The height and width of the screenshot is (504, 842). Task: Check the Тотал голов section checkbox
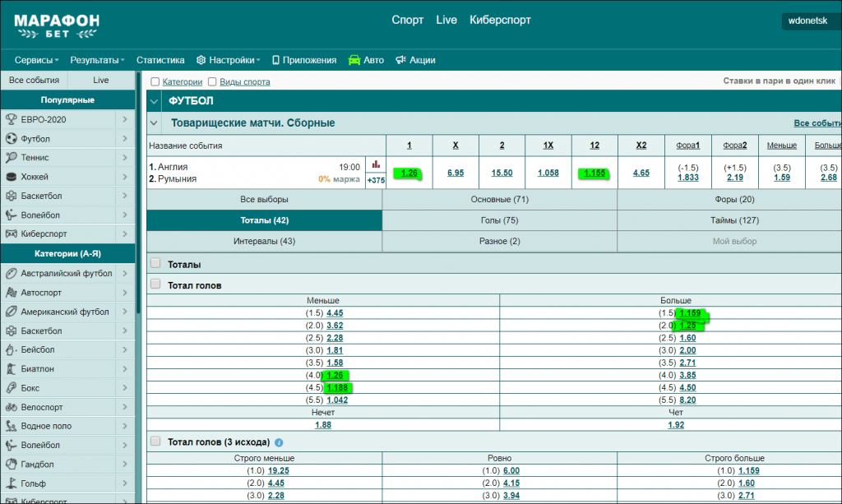tap(155, 284)
